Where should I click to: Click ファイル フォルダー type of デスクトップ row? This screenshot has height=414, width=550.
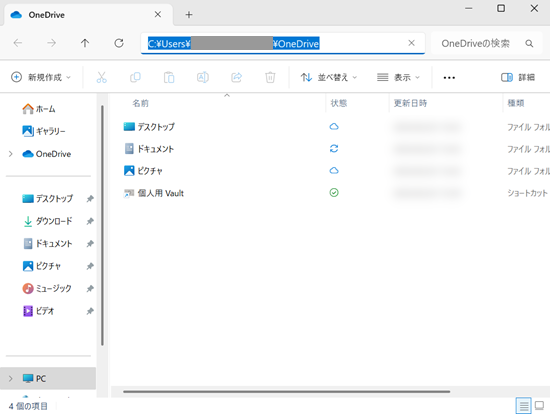point(528,127)
